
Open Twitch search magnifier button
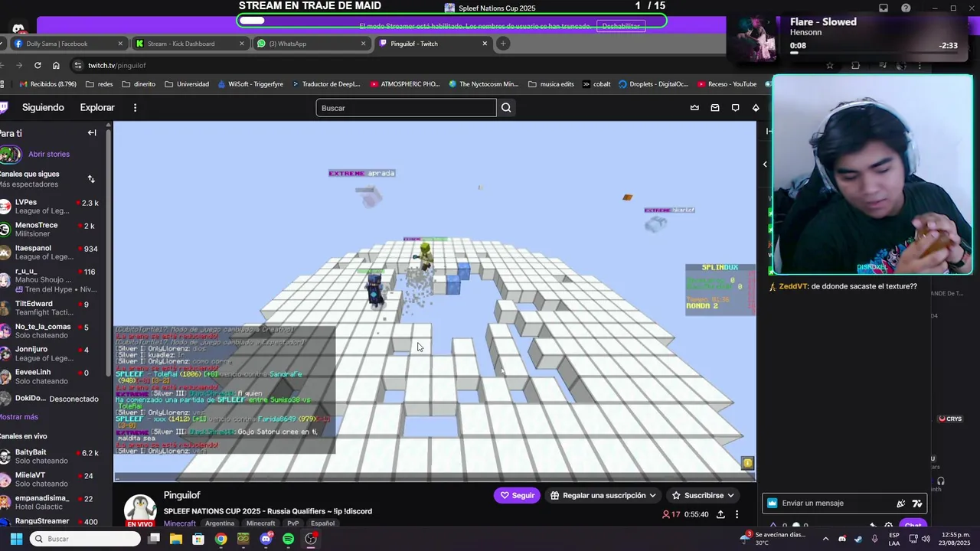(506, 108)
